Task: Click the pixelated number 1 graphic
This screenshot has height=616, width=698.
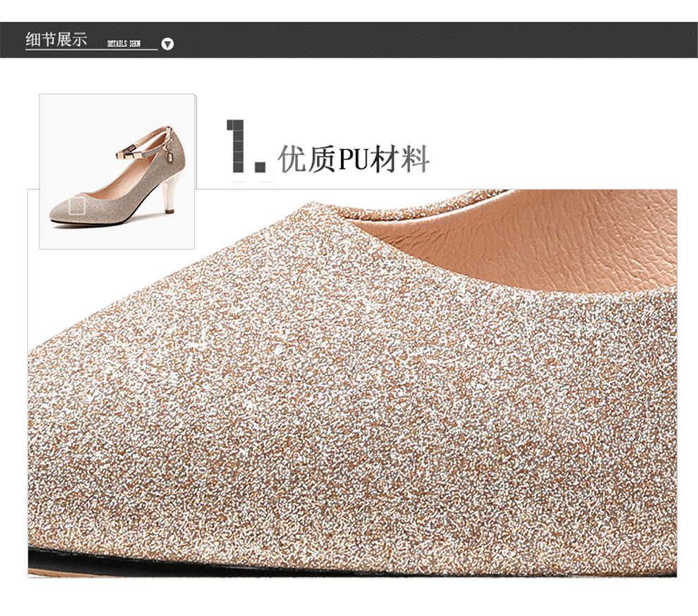Action: click(x=246, y=147)
